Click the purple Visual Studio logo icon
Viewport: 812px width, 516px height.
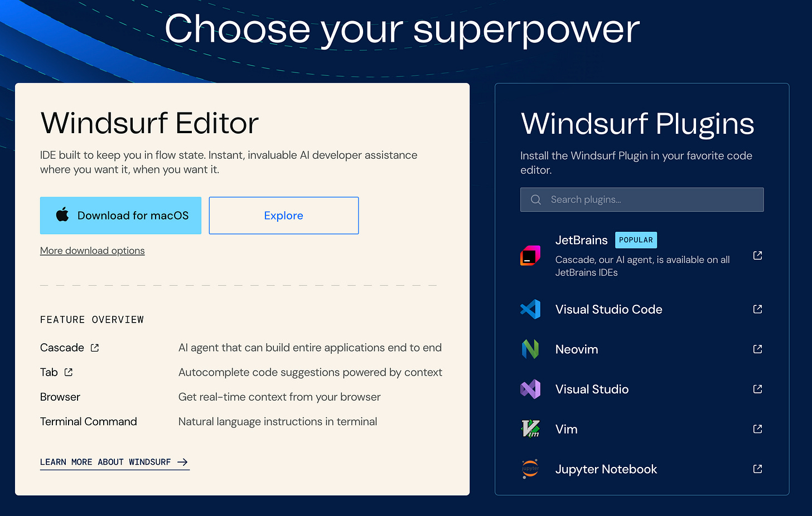[x=530, y=389]
